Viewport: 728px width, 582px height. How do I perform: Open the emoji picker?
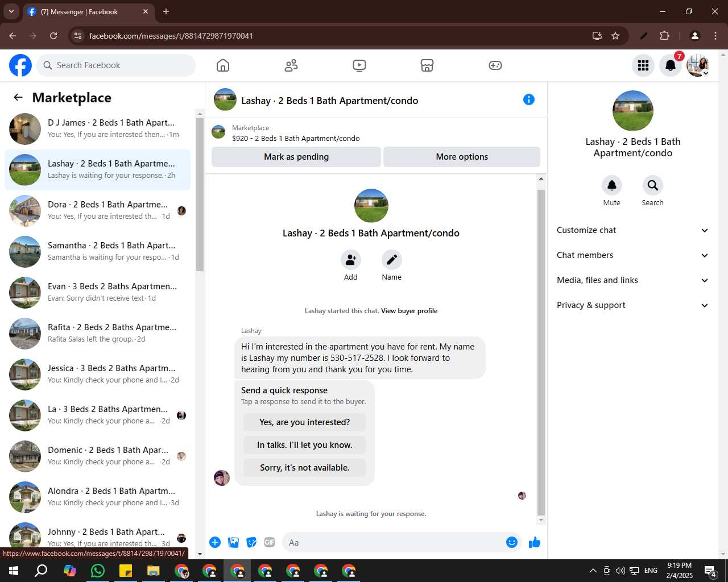[512, 542]
